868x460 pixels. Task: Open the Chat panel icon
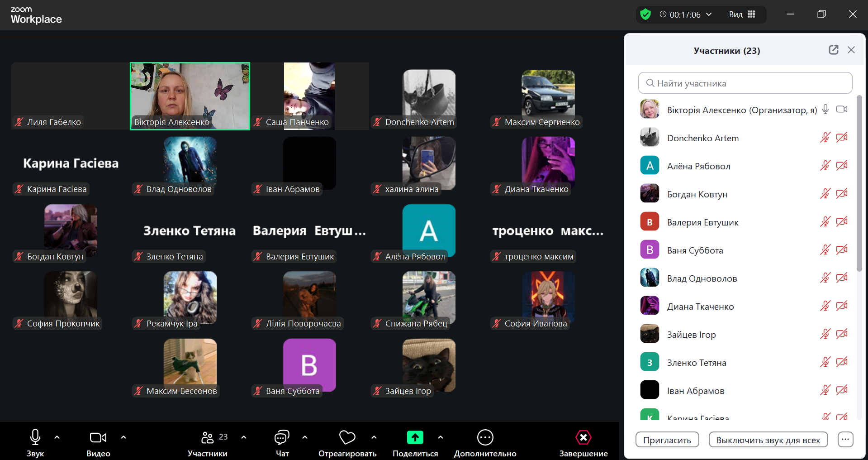click(282, 437)
